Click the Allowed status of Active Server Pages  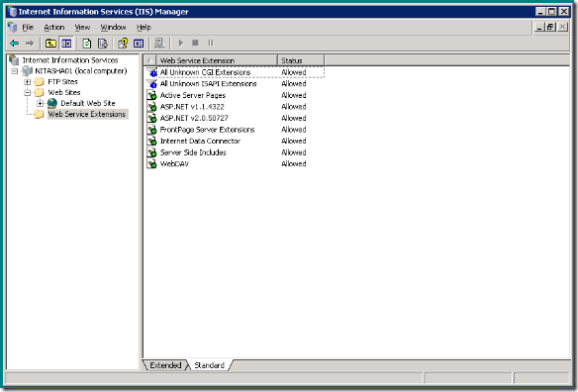(x=294, y=95)
